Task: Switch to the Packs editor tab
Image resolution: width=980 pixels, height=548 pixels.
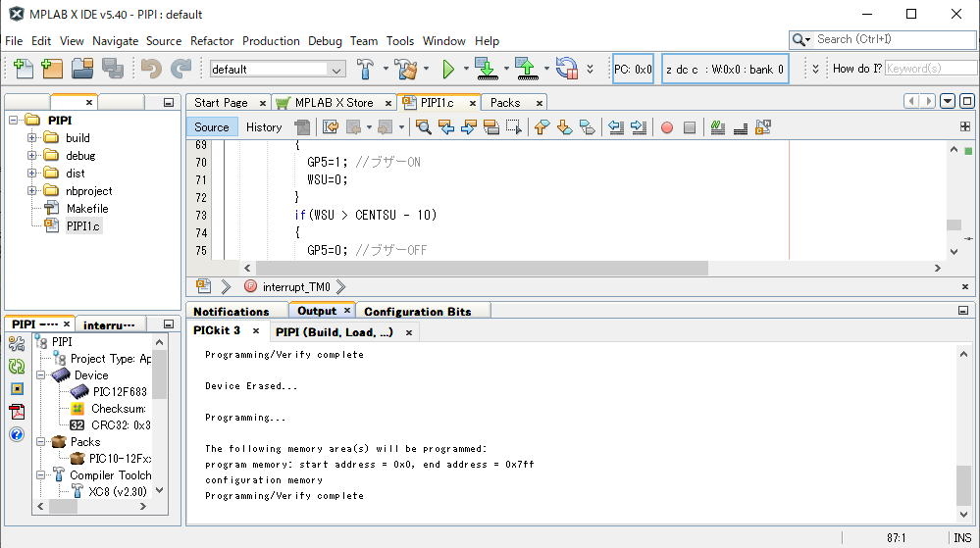Action: (505, 103)
